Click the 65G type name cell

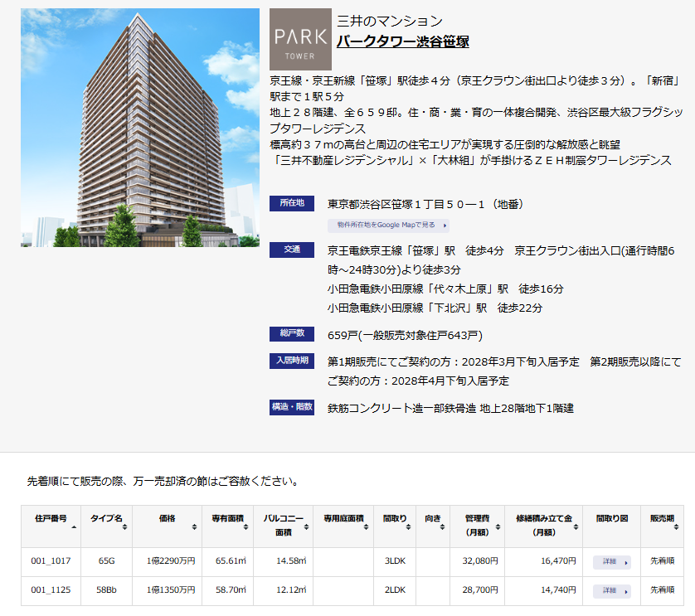[x=106, y=561]
